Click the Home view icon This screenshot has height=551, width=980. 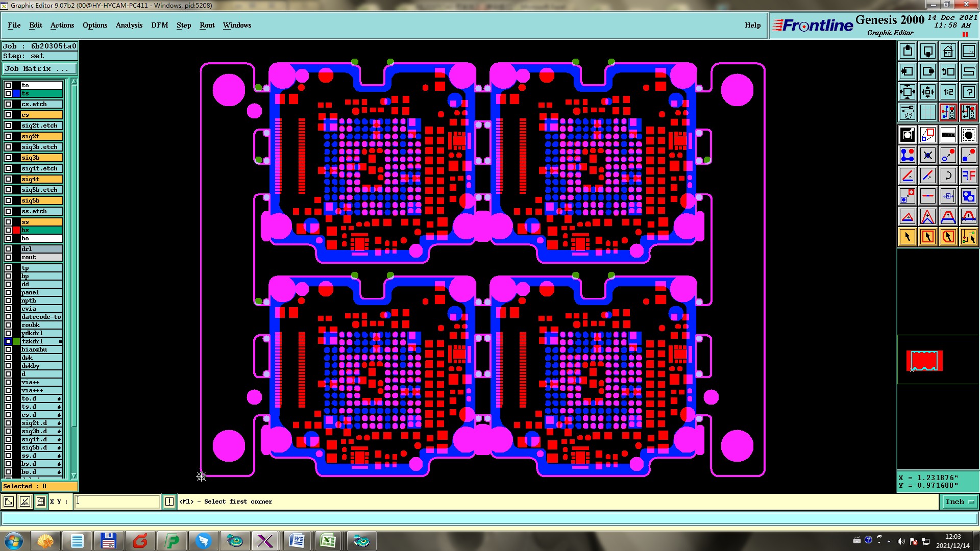pyautogui.click(x=948, y=51)
